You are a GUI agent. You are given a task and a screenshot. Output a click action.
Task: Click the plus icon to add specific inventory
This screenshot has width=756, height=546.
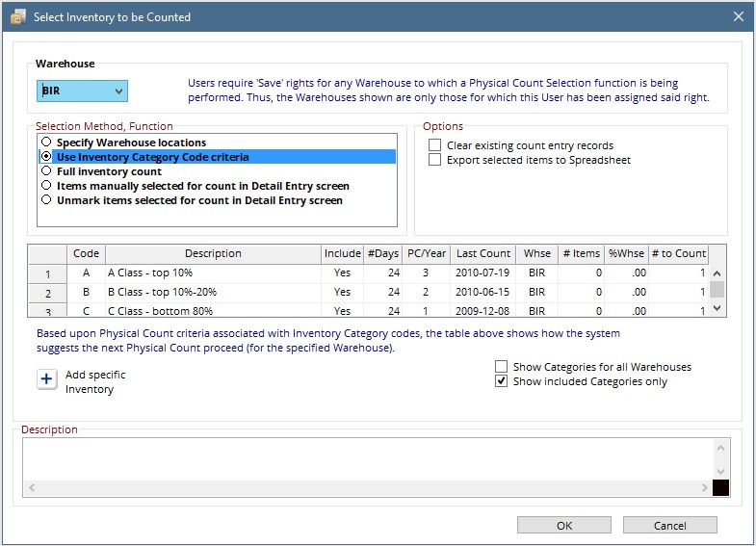pyautogui.click(x=47, y=379)
